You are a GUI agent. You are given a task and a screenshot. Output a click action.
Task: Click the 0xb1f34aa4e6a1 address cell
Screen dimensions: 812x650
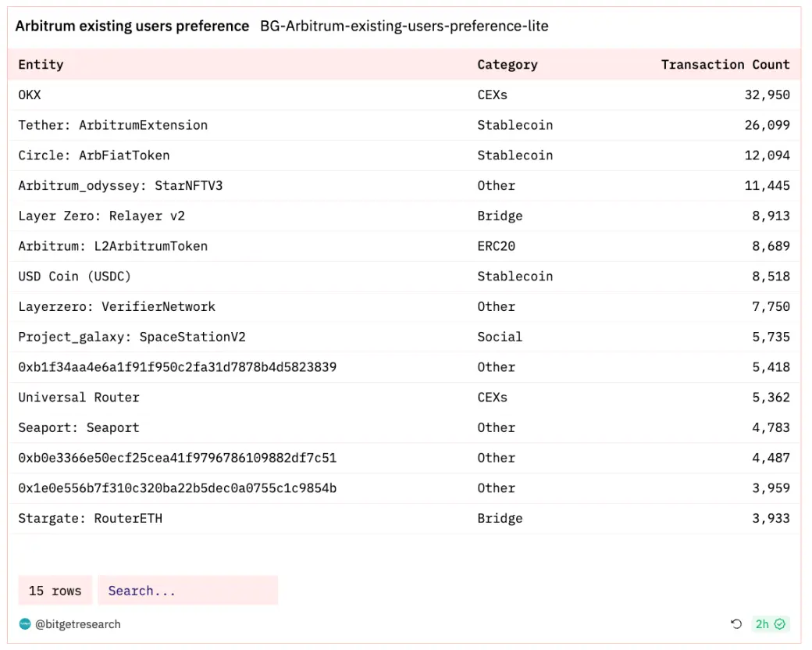tap(177, 367)
